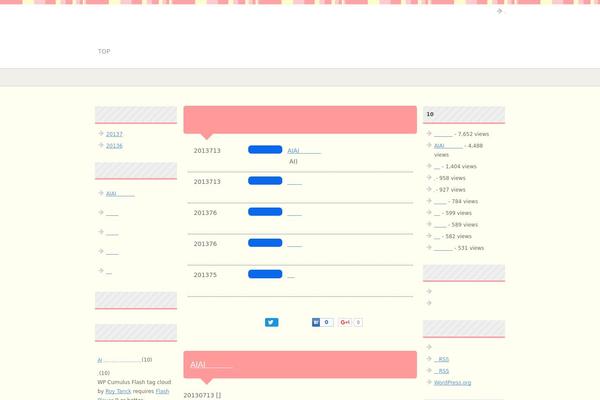Viewport: 600px width, 400px height.
Task: Open the popular post with 582 views
Action: (437, 236)
